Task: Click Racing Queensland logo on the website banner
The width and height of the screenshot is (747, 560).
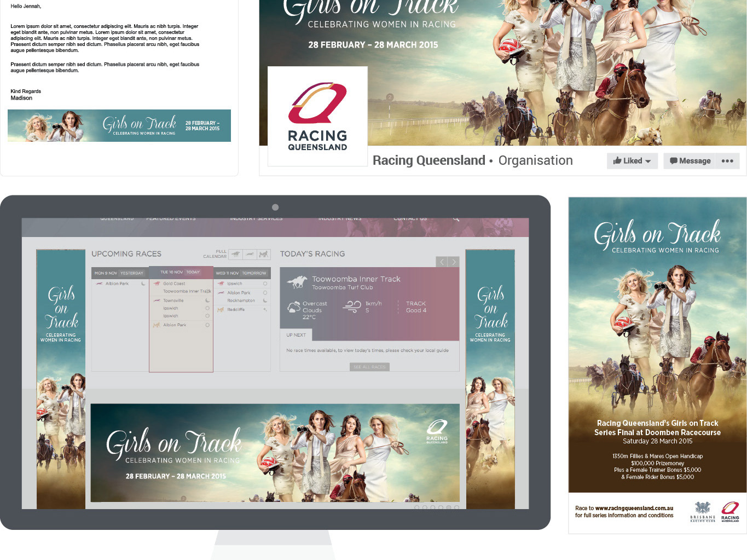Action: coord(437,431)
